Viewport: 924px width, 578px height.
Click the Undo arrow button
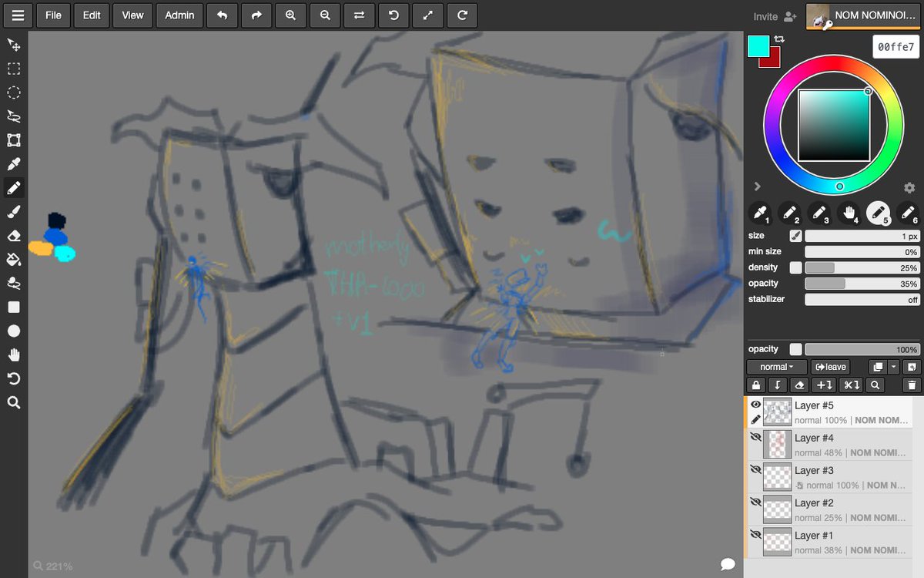tap(222, 15)
